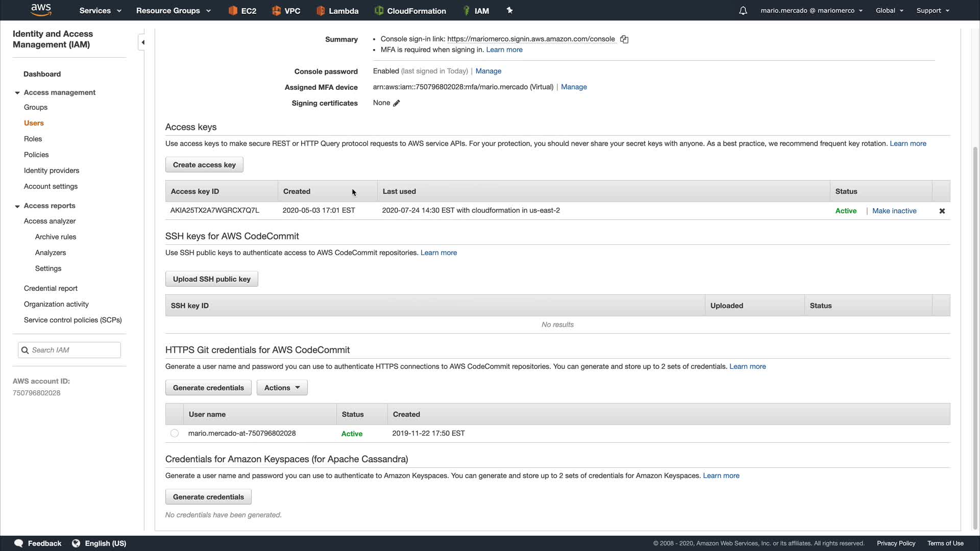Copy the console sign-in link
980x551 pixels.
(624, 39)
